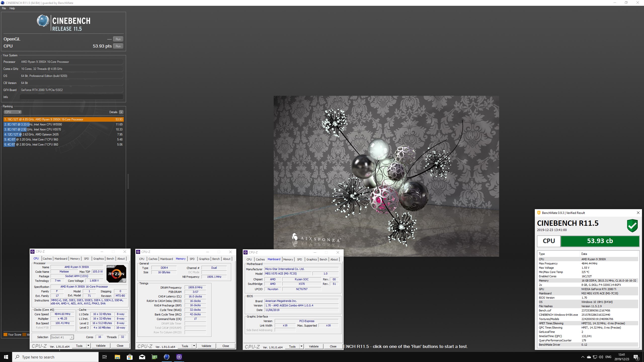Screen dimensions: 644x362
Task: Switch to CPU-Z via its taskbar icon
Action: (x=179, y=357)
